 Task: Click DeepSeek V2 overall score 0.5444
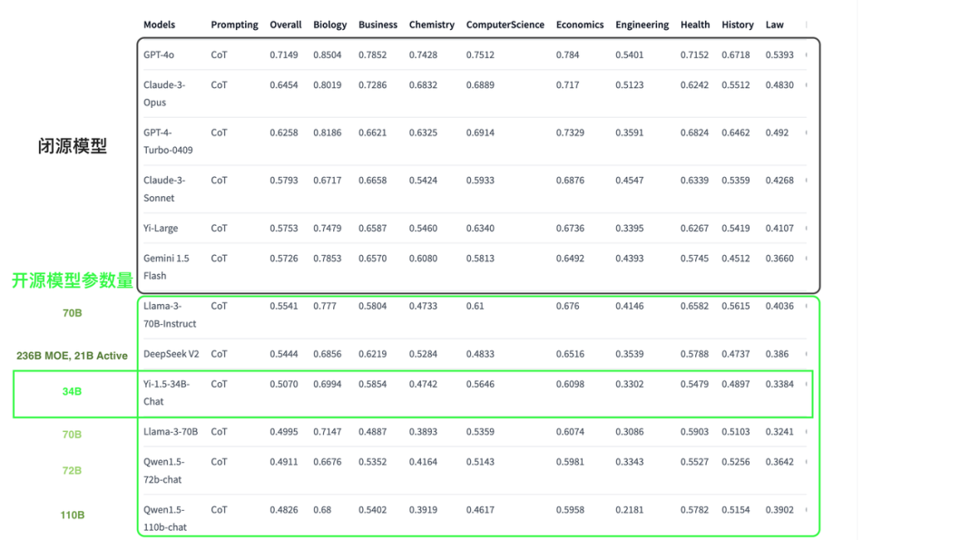[283, 354]
